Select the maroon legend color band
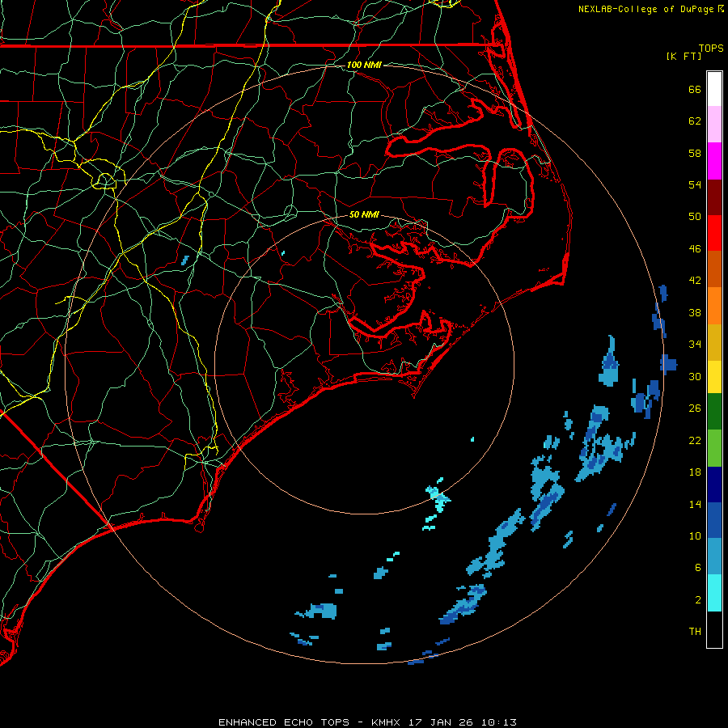The image size is (728, 728). click(714, 197)
